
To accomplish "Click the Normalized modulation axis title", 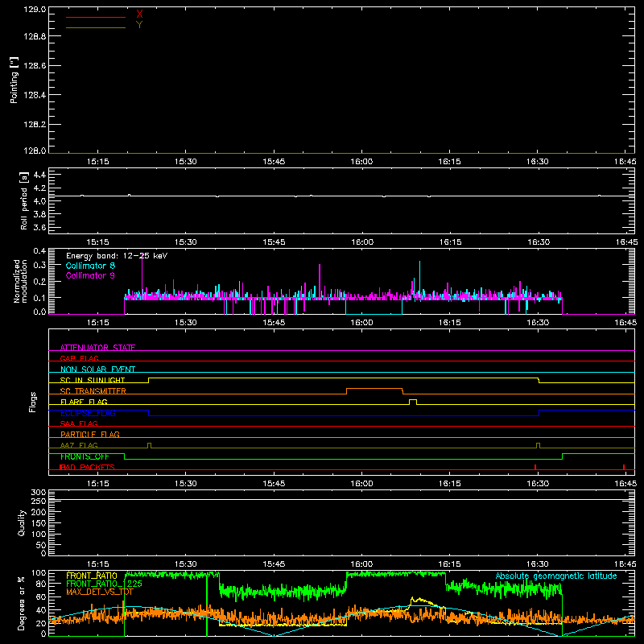I will click(x=20, y=281).
